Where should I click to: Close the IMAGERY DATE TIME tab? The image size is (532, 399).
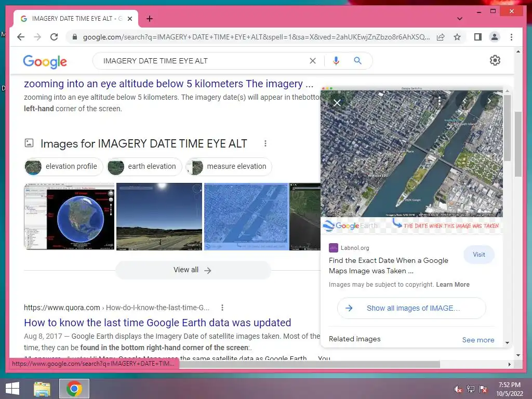tap(129, 19)
